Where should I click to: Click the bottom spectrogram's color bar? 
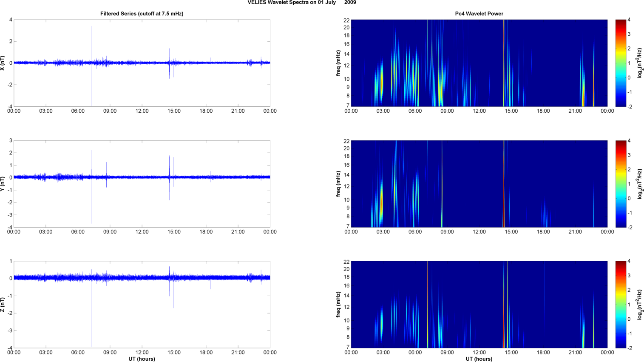(x=621, y=305)
